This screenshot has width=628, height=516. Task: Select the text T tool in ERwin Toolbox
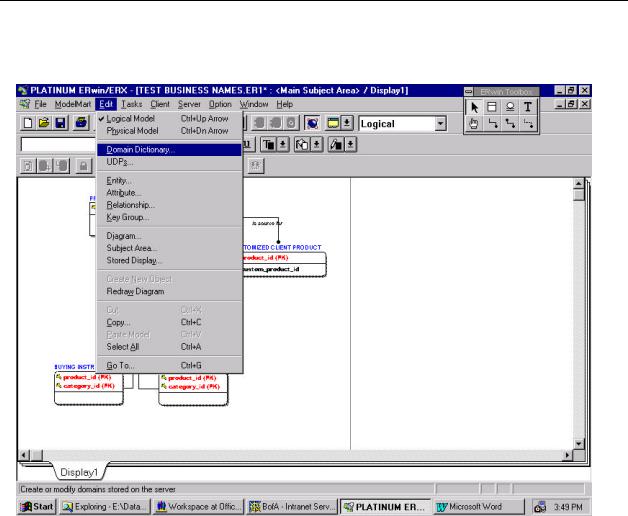528,107
